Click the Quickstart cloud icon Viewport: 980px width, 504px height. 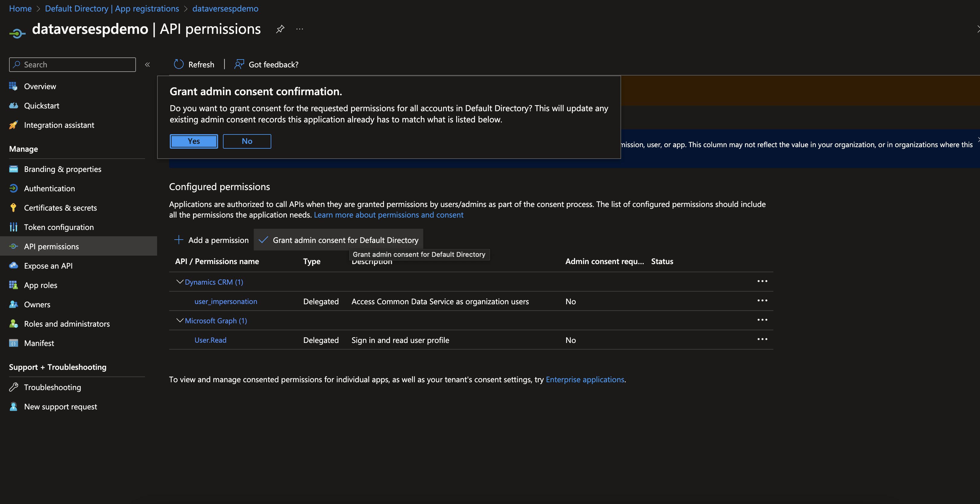click(13, 105)
